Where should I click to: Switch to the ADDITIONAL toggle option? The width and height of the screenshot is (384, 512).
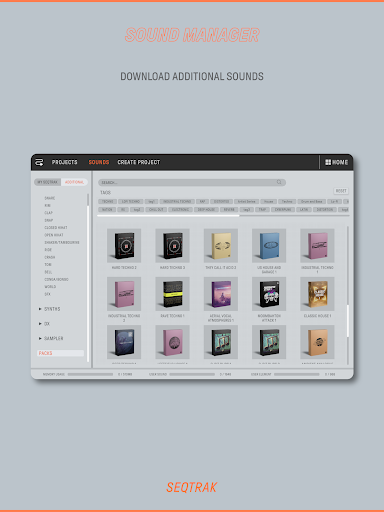click(74, 182)
